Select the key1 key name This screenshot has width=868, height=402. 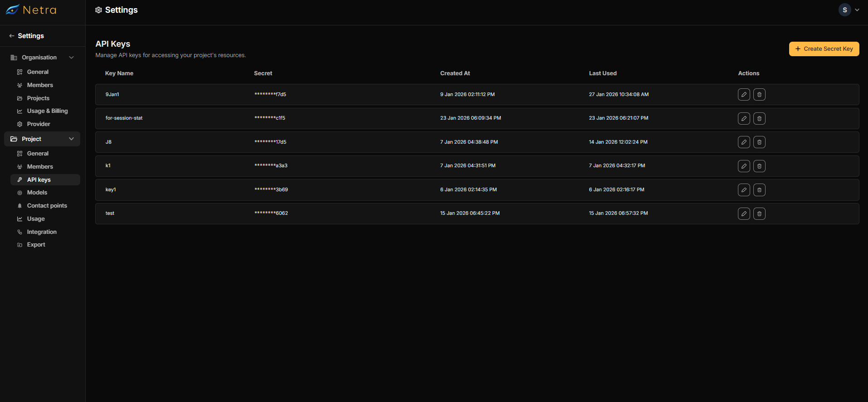(x=111, y=189)
